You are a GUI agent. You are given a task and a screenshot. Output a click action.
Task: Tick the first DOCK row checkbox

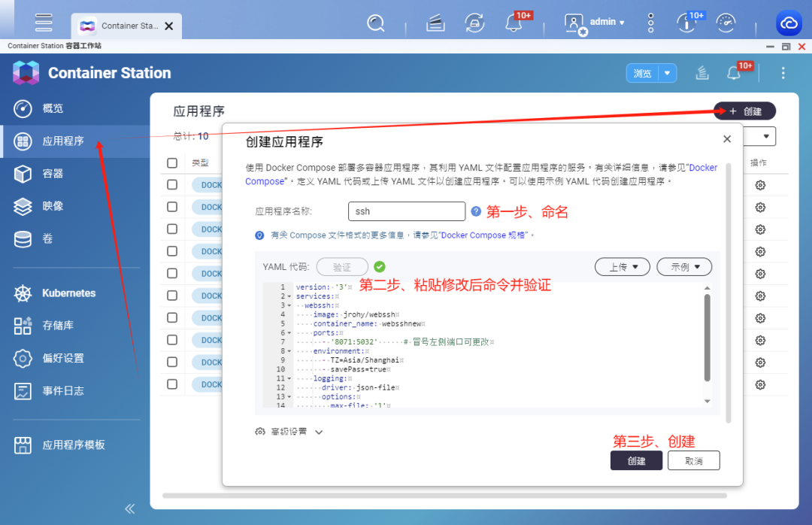coord(172,184)
